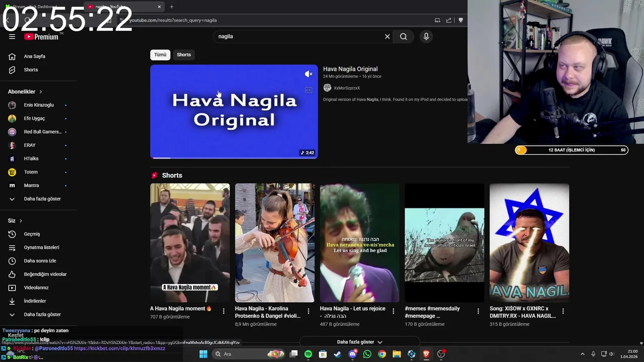This screenshot has height=362, width=644.
Task: Open Spotify from the taskbar
Action: point(308,354)
